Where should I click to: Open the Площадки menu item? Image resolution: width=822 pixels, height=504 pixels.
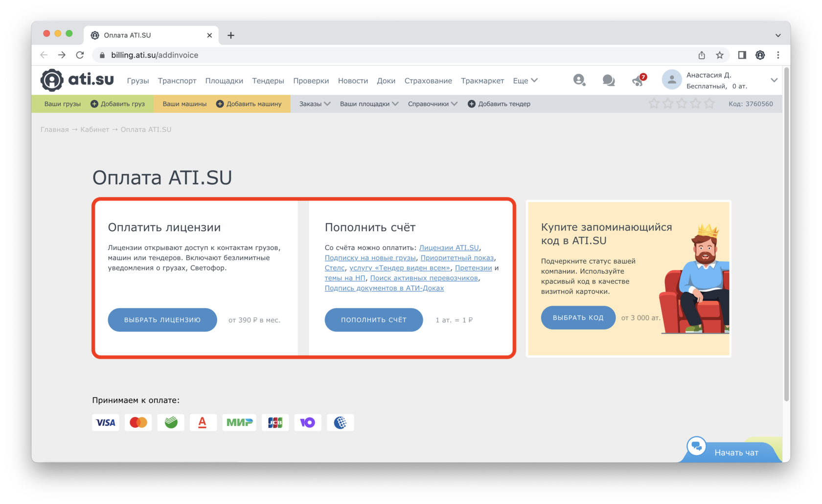tap(224, 81)
